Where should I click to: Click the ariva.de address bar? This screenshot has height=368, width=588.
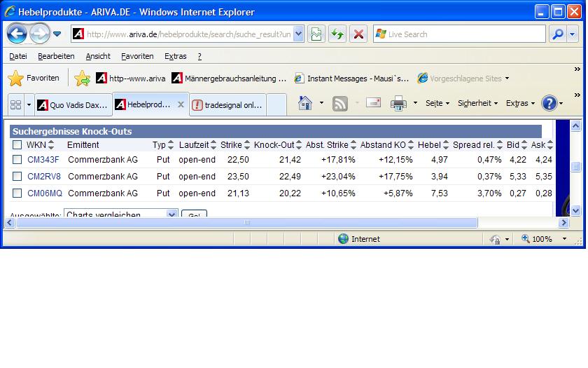tap(182, 34)
